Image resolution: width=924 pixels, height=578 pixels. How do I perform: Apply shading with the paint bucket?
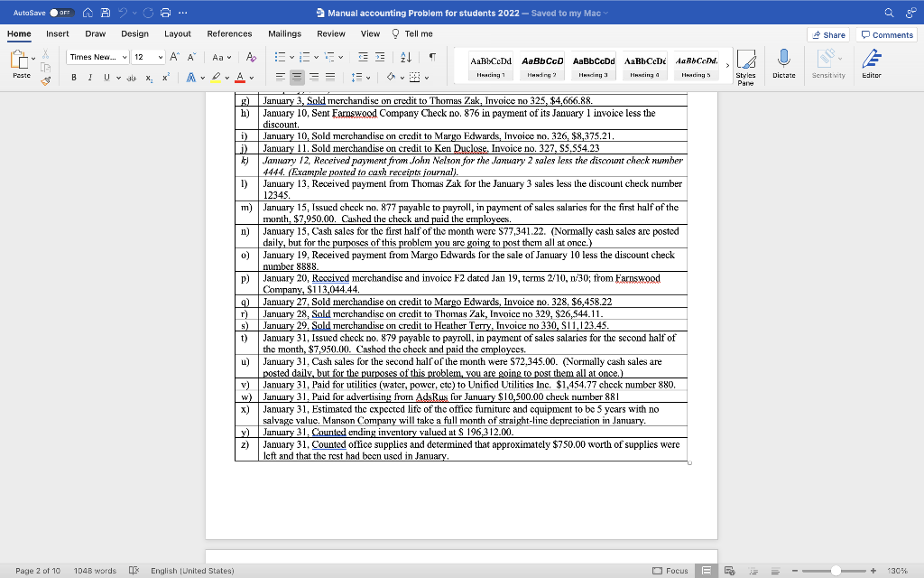click(x=391, y=78)
